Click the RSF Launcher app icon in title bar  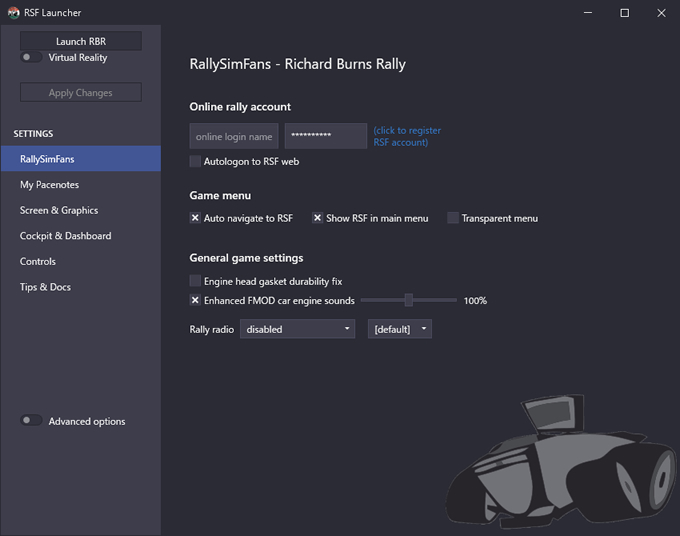(x=13, y=13)
